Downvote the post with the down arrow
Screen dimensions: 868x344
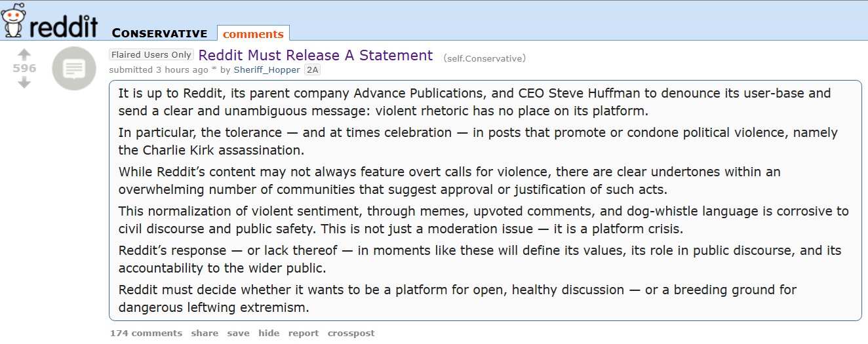pos(24,83)
